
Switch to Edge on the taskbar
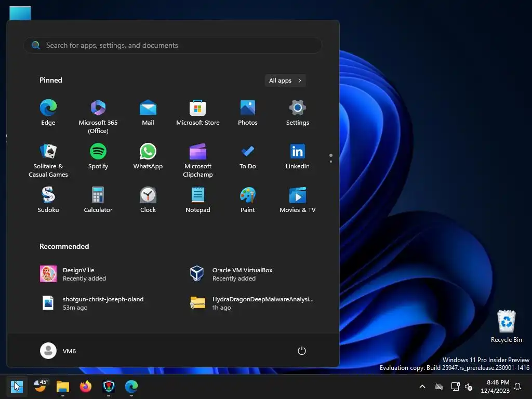[131, 387]
